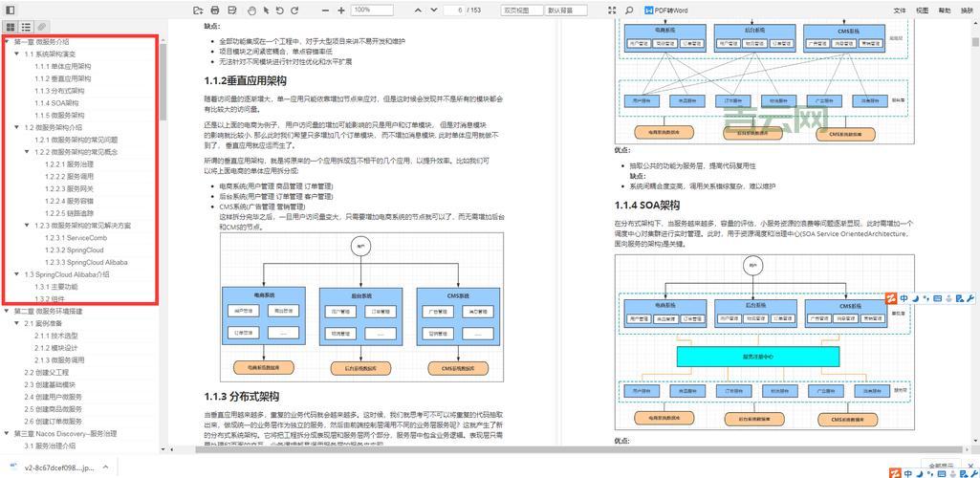Screen dimensions: 980x478
Task: Jump to 1.1.4 SOA架构 in outline
Action: (58, 103)
